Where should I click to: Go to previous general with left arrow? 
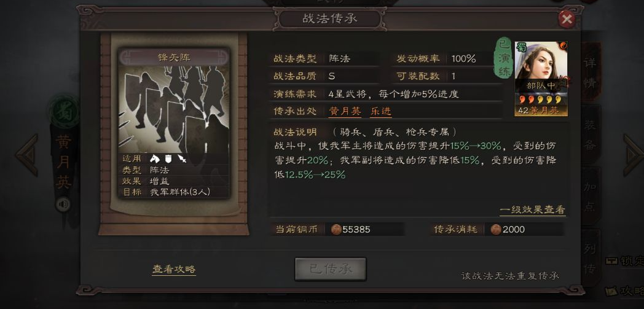point(27,155)
